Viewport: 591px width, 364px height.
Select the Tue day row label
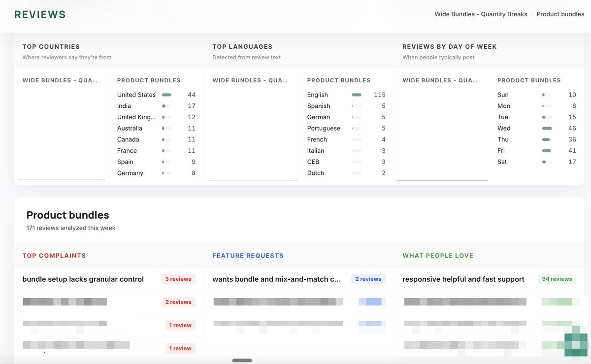[502, 117]
